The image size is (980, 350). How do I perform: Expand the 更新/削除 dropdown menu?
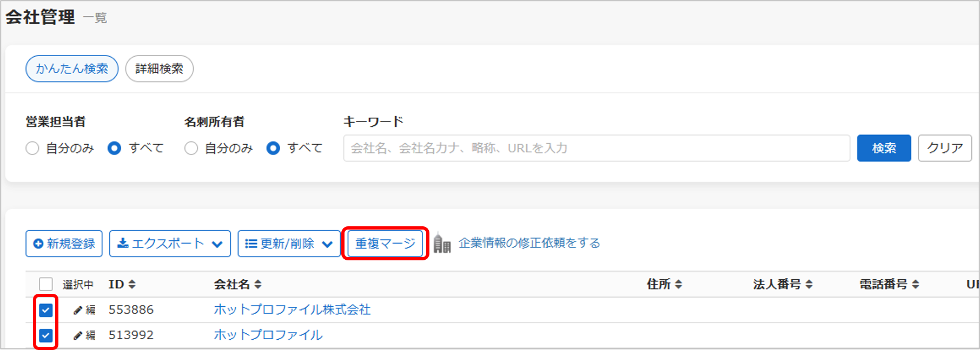[289, 244]
